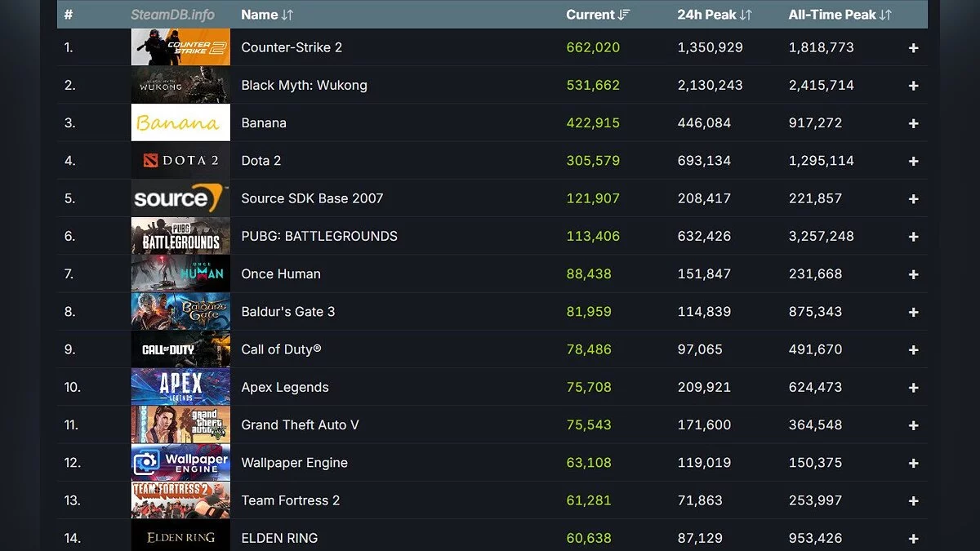Open the Source engine logo thumbnail

180,198
